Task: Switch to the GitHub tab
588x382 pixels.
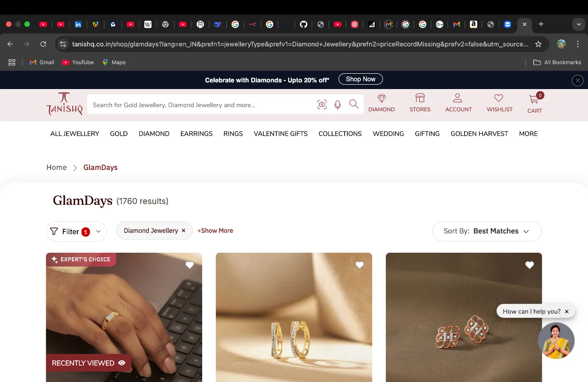Action: (303, 24)
